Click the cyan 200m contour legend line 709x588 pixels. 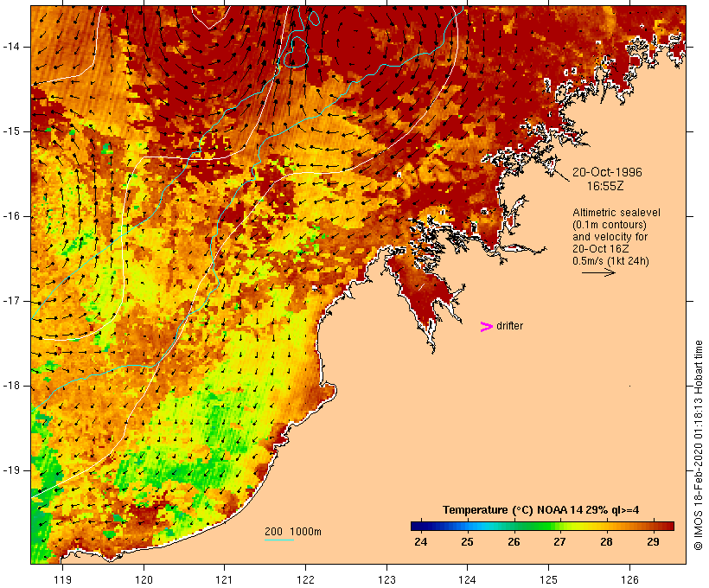[279, 540]
